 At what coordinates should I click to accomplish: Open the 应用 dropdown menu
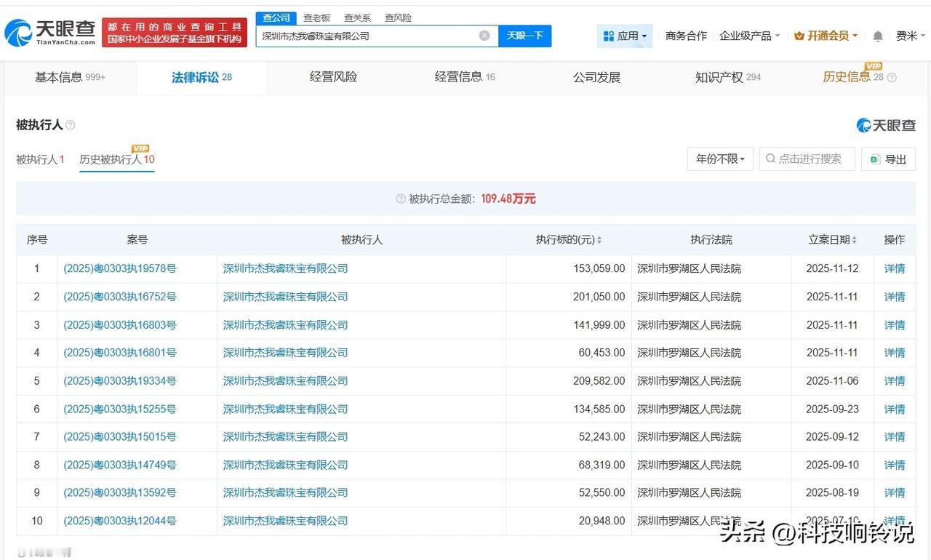coord(625,36)
